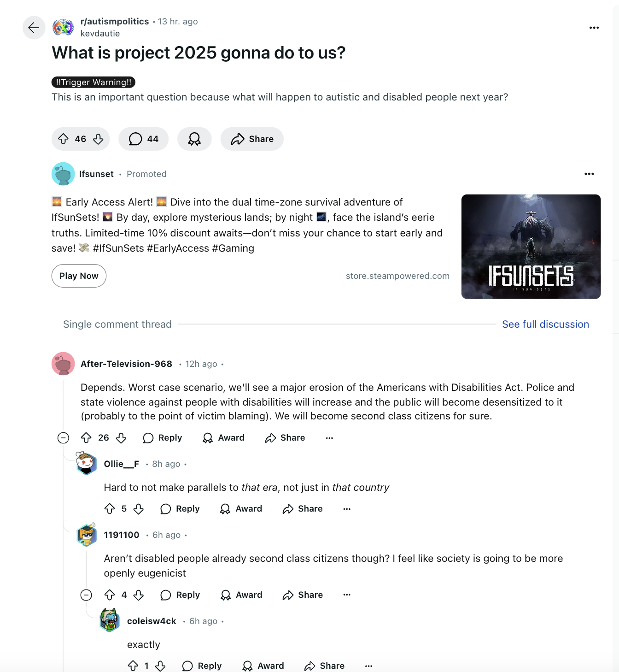Open more options on the Ifsunset ad
Viewport: 619px width, 672px height.
589,174
